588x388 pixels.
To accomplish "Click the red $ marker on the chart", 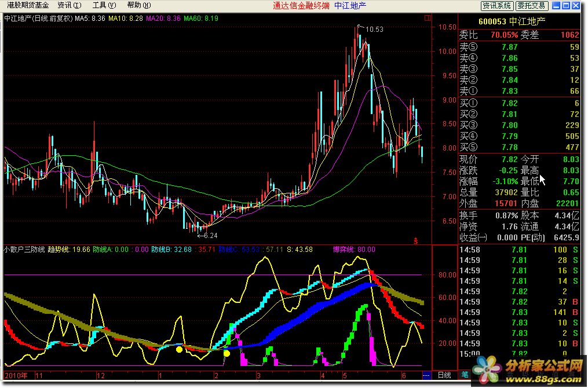I will pyautogui.click(x=415, y=241).
